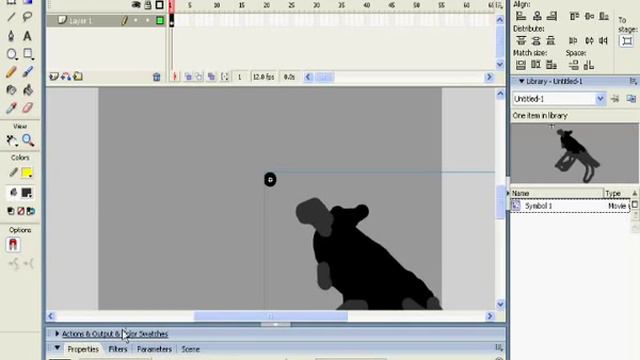
Task: Open the dark fill color swatch
Action: (27, 193)
